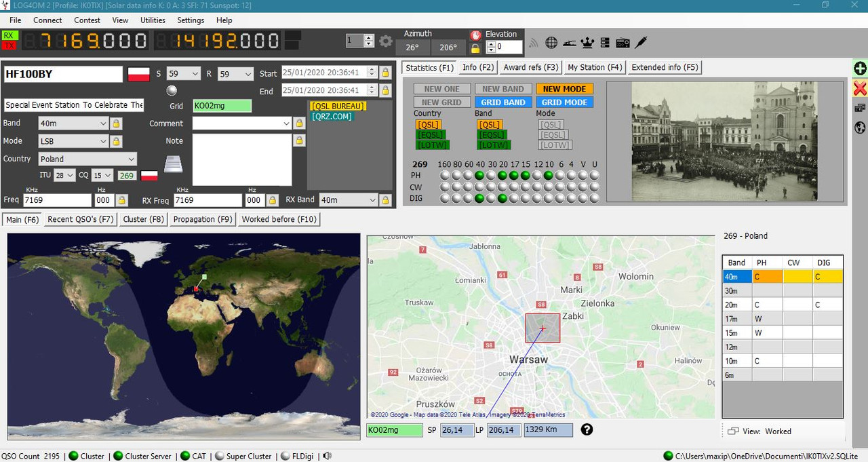Click the black question mark help icon
Screen dimensions: 868x462
(587, 429)
